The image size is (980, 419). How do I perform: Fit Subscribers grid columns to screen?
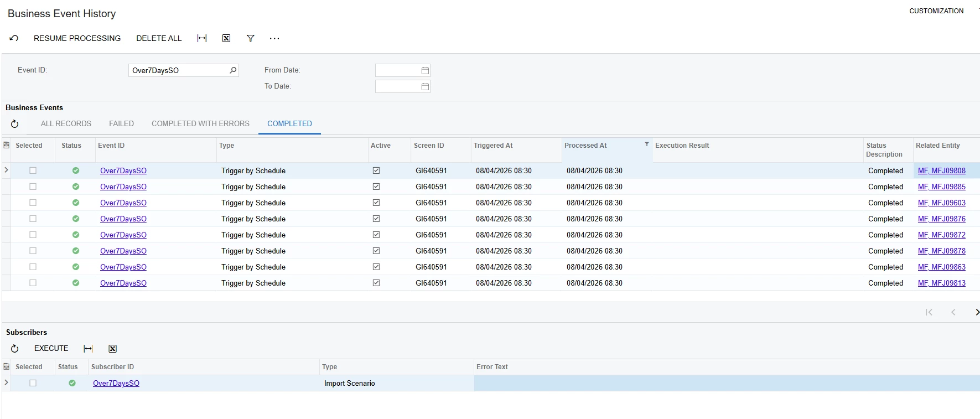point(88,349)
